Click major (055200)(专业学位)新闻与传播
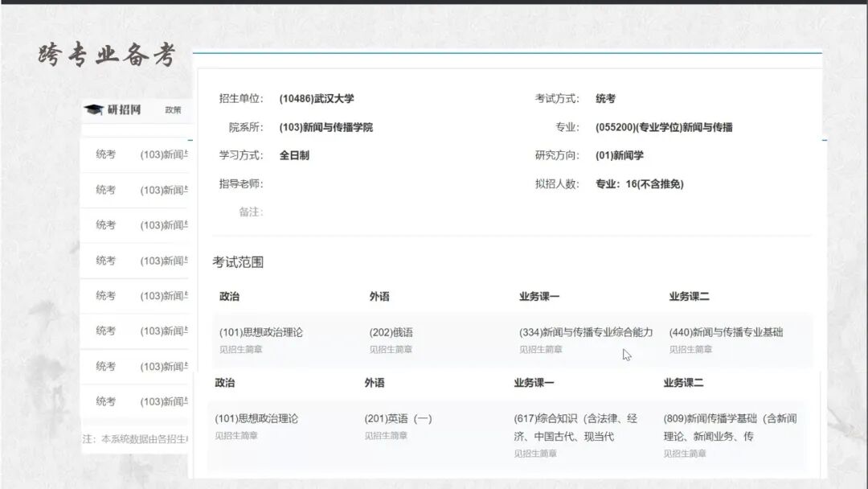 coord(664,127)
